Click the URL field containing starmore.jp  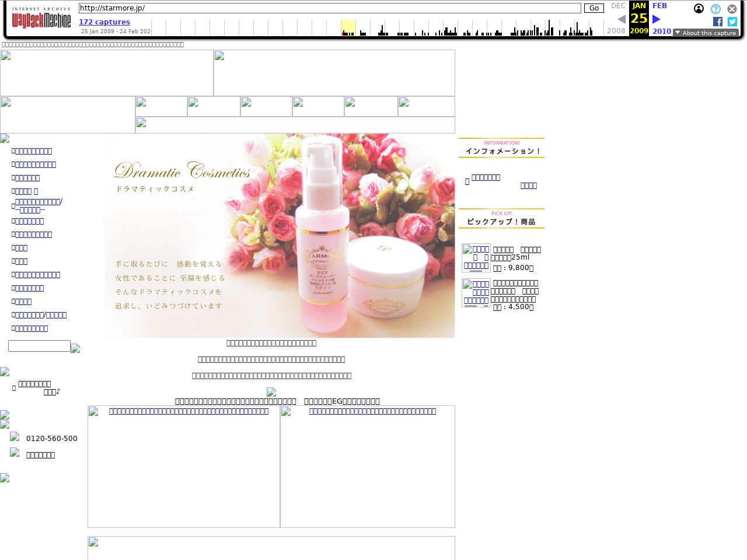(x=330, y=8)
